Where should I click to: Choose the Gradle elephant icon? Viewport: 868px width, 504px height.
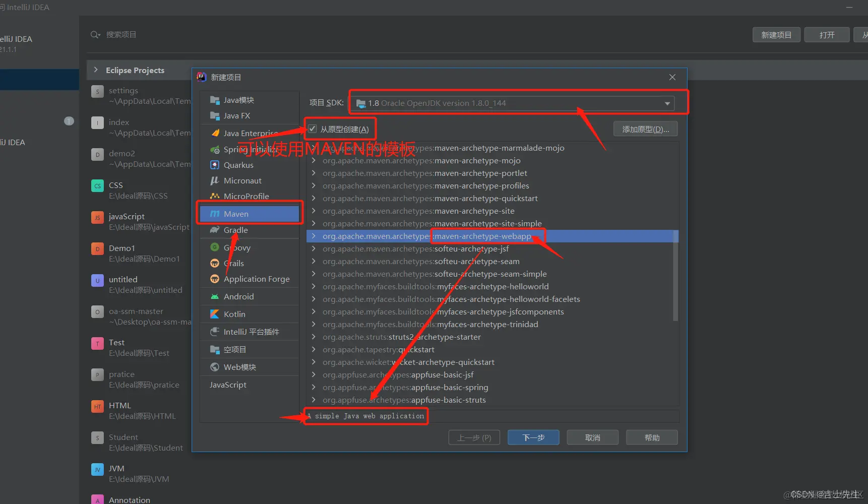tap(215, 230)
